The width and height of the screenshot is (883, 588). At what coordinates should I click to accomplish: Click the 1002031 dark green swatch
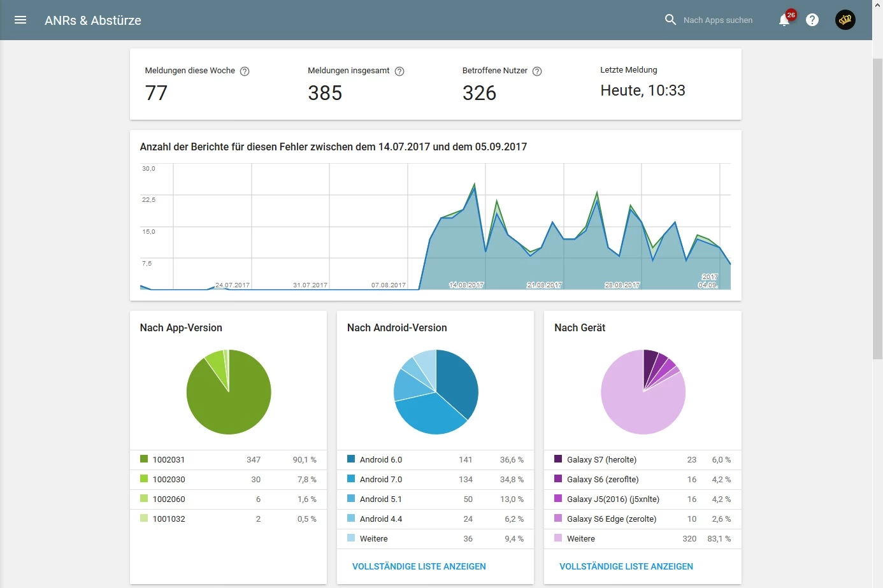pyautogui.click(x=144, y=459)
